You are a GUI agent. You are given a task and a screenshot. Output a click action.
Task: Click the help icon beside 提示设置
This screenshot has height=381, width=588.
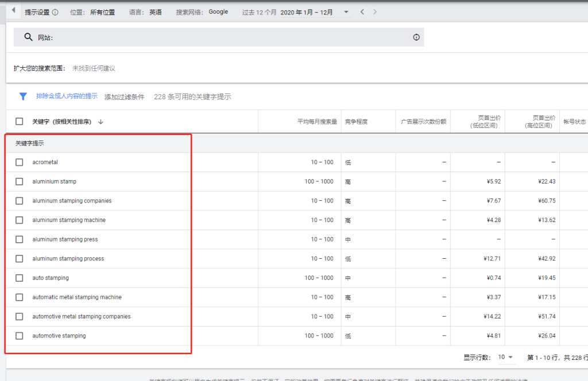(55, 12)
